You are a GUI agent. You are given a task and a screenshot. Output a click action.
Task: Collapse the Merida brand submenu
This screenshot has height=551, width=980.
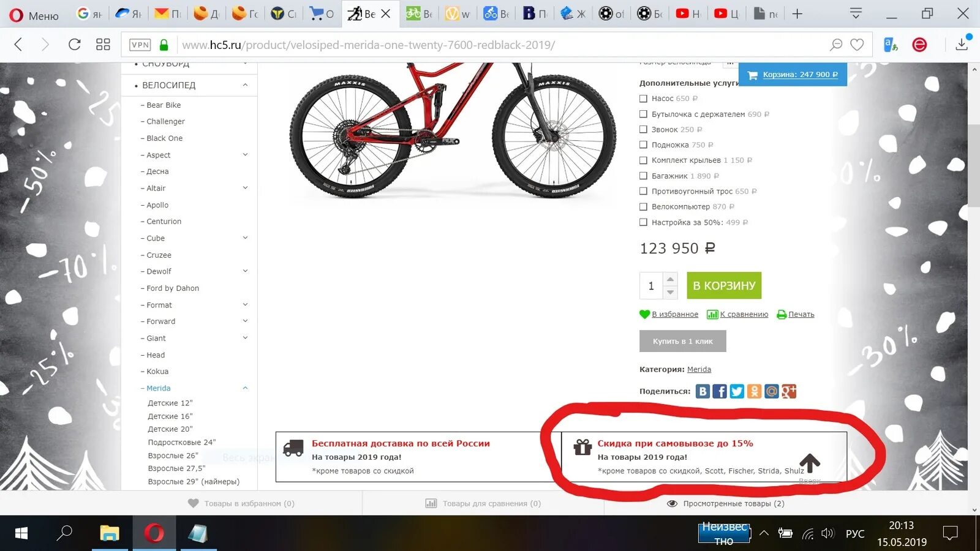pyautogui.click(x=245, y=388)
